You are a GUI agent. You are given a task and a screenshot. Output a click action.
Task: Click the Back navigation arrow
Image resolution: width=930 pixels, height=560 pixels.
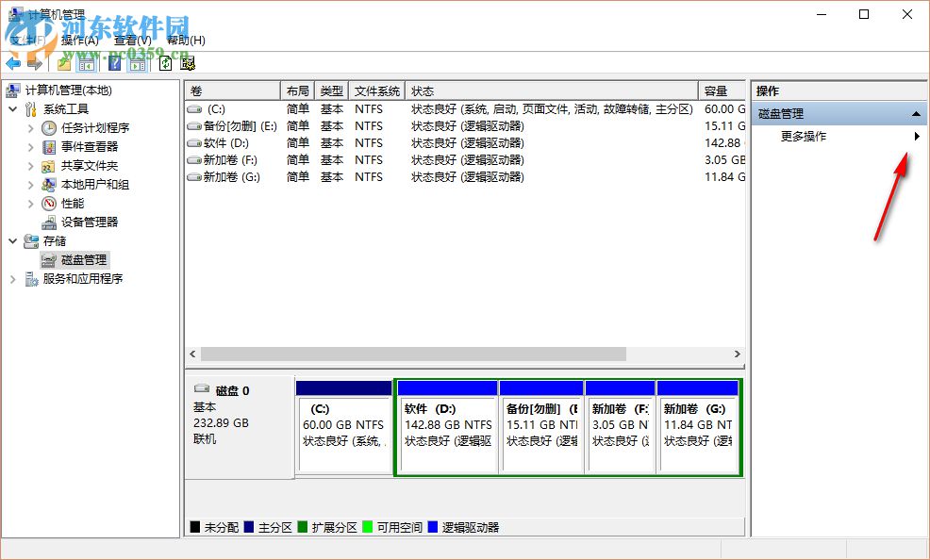point(14,63)
